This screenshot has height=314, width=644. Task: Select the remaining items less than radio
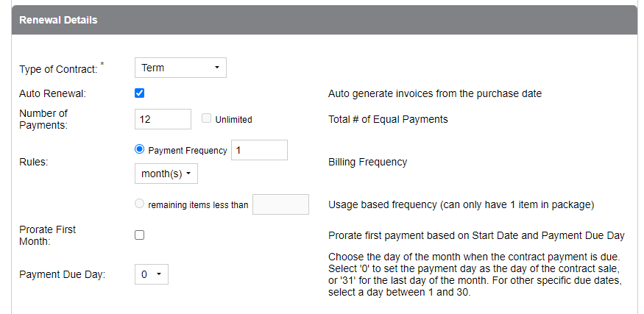140,204
